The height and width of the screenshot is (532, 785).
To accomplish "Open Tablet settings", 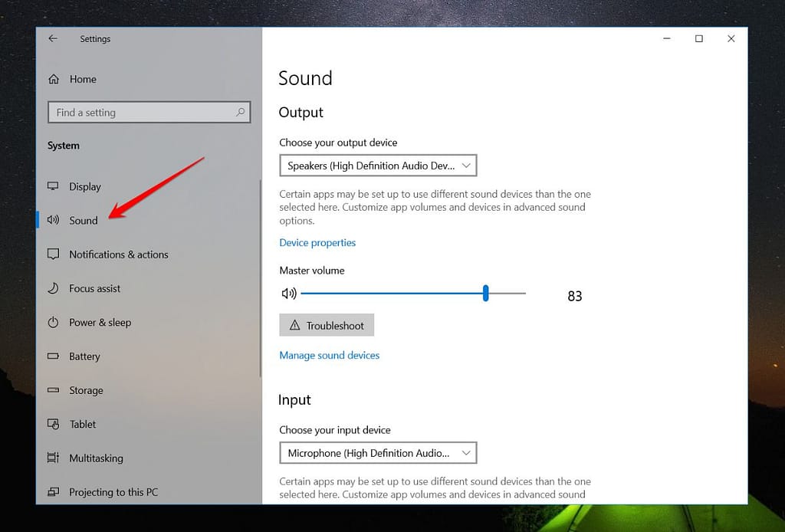I will coord(83,424).
